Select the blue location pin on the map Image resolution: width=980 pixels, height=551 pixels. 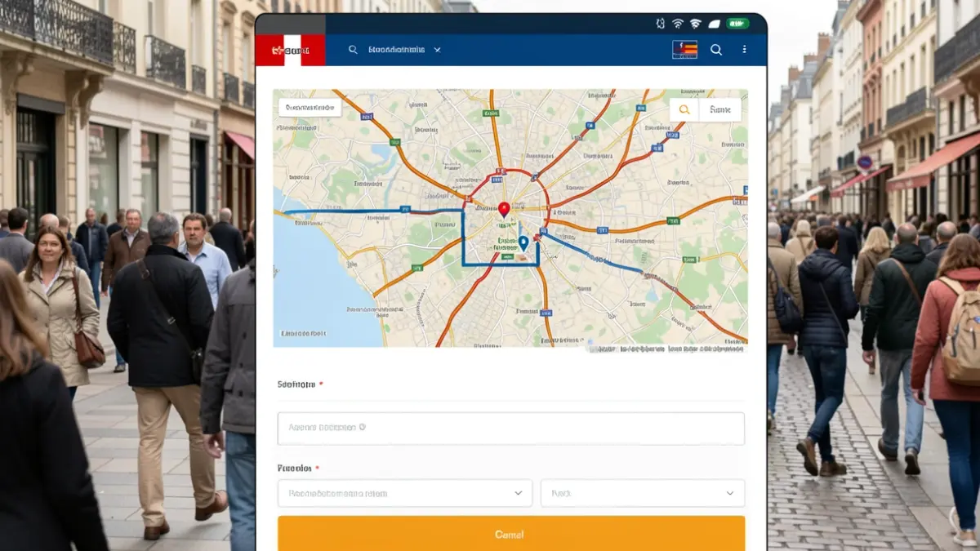coord(523,242)
